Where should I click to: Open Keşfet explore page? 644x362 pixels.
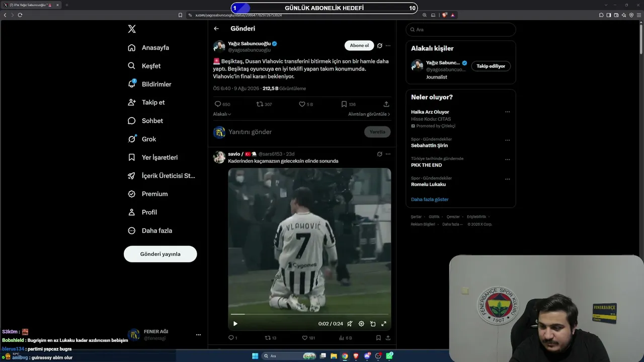(144, 66)
